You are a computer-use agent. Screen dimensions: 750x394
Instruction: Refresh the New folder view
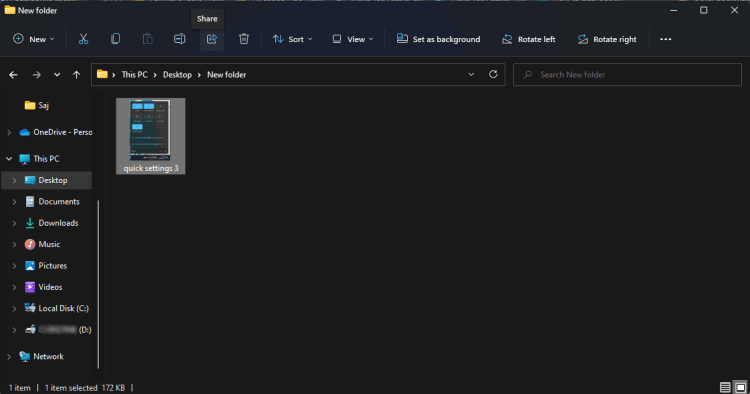(x=493, y=75)
